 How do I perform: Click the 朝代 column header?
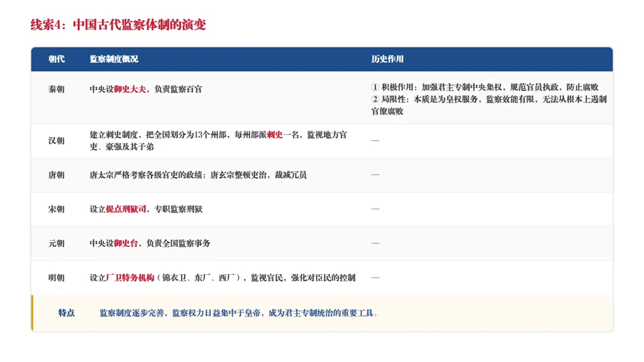pyautogui.click(x=56, y=59)
